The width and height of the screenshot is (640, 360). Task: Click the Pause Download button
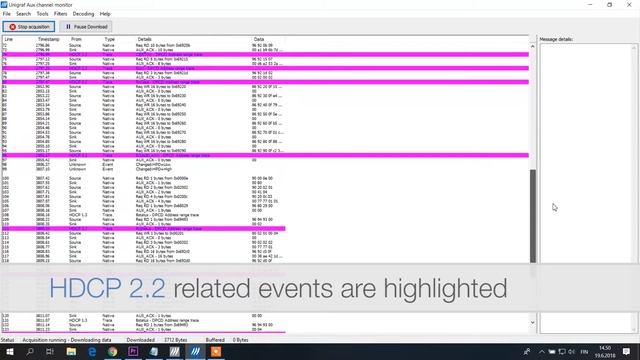click(86, 27)
